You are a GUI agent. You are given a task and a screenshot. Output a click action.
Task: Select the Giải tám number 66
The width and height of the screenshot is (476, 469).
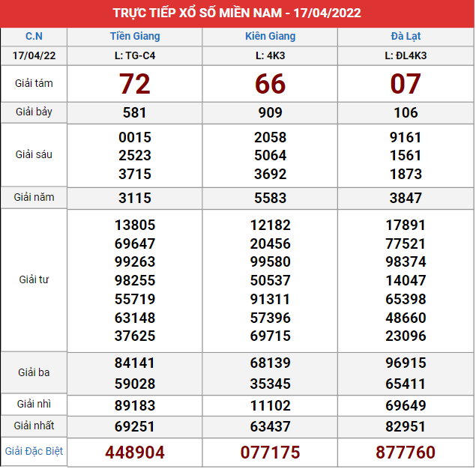coord(270,84)
